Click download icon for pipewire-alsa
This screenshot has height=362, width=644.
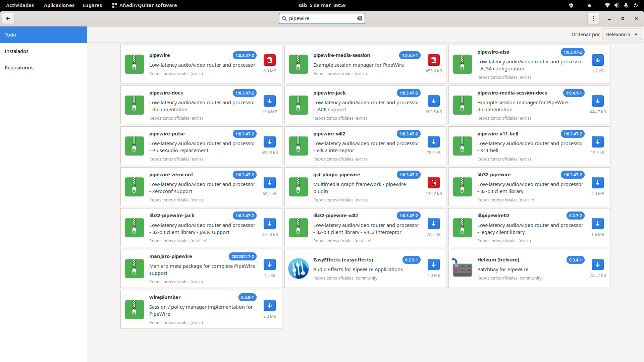click(598, 60)
